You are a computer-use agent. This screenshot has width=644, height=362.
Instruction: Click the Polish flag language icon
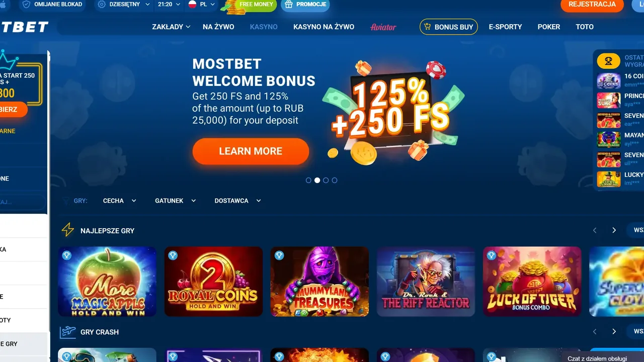192,4
